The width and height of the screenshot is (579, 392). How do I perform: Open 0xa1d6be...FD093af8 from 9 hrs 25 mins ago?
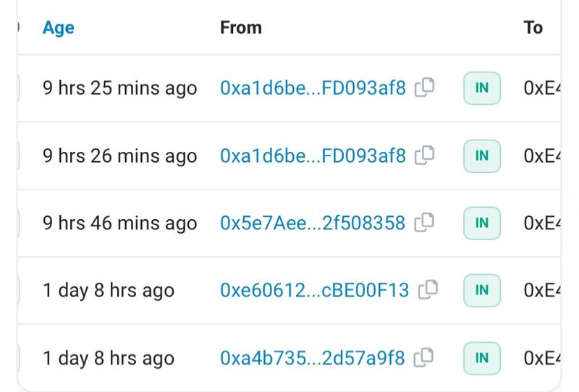click(313, 89)
